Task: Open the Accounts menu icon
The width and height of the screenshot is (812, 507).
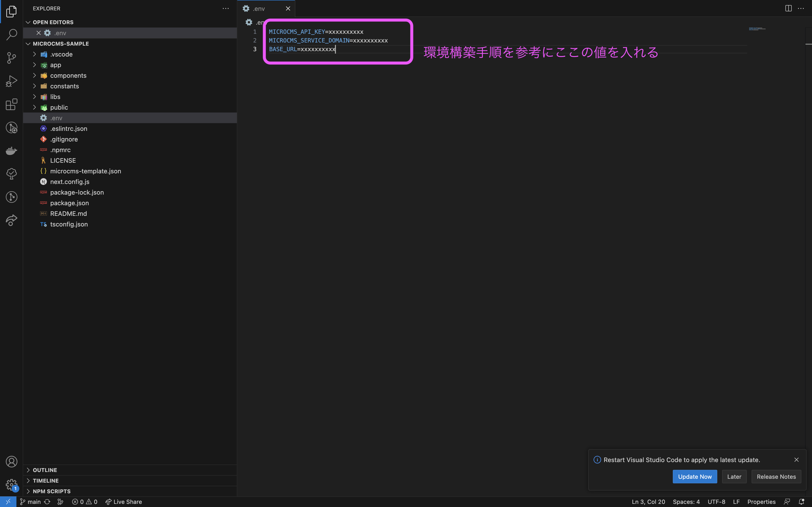Action: click(11, 462)
